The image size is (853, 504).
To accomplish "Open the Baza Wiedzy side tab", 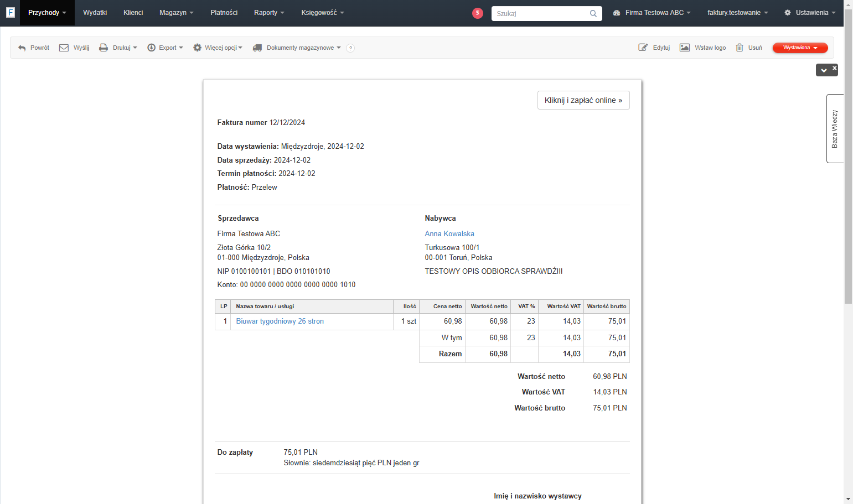I will [x=835, y=129].
